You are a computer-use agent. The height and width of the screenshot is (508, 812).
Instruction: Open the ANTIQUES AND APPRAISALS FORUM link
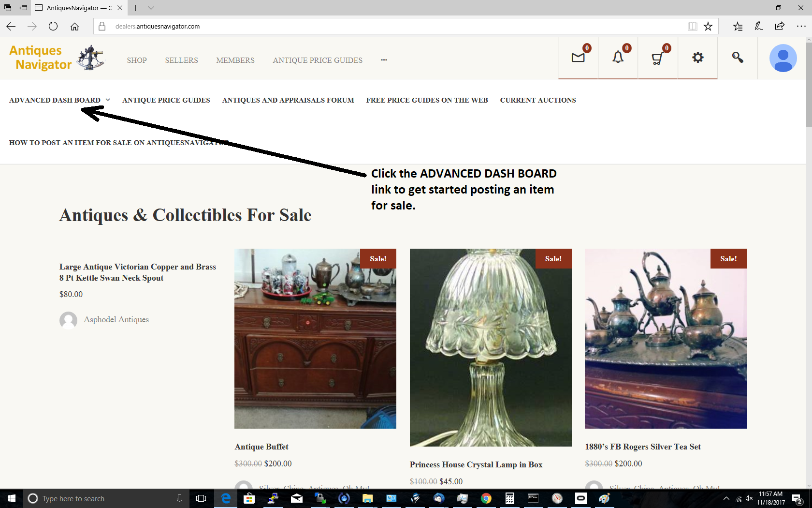288,100
